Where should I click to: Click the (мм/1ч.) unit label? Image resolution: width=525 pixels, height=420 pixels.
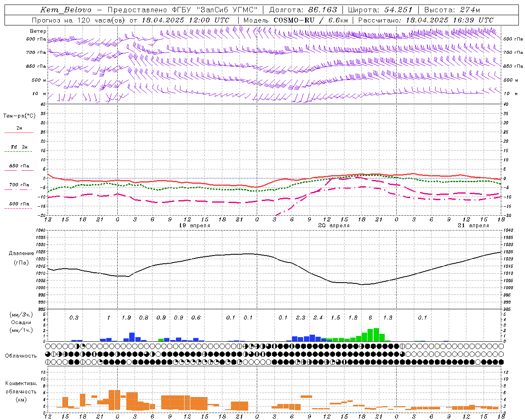pyautogui.click(x=21, y=330)
